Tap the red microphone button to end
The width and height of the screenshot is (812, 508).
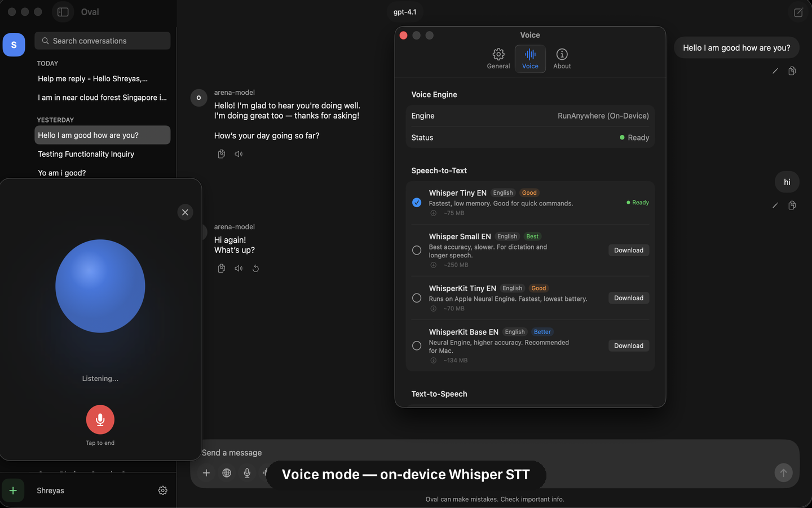pyautogui.click(x=100, y=419)
